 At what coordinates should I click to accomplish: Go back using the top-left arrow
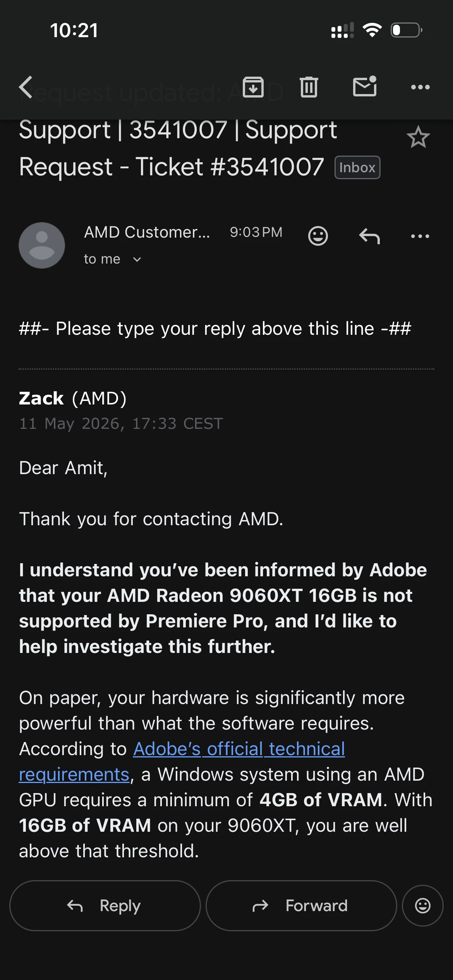click(26, 87)
